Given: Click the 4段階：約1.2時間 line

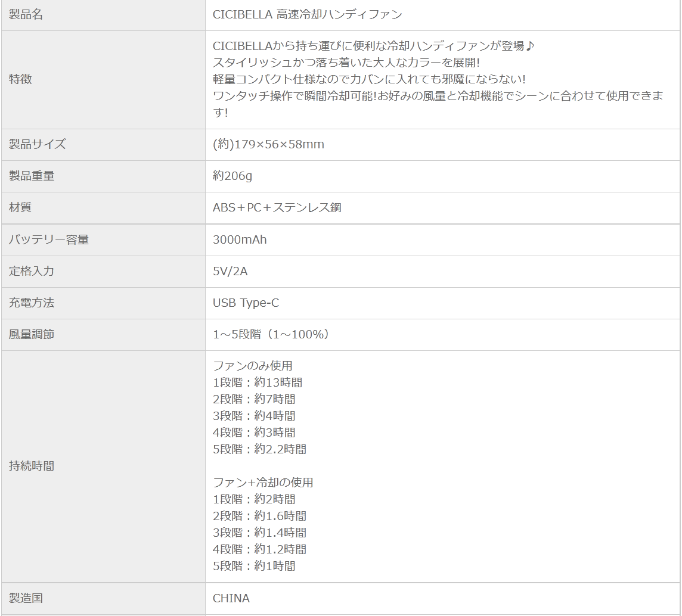Looking at the screenshot, I should (x=260, y=549).
